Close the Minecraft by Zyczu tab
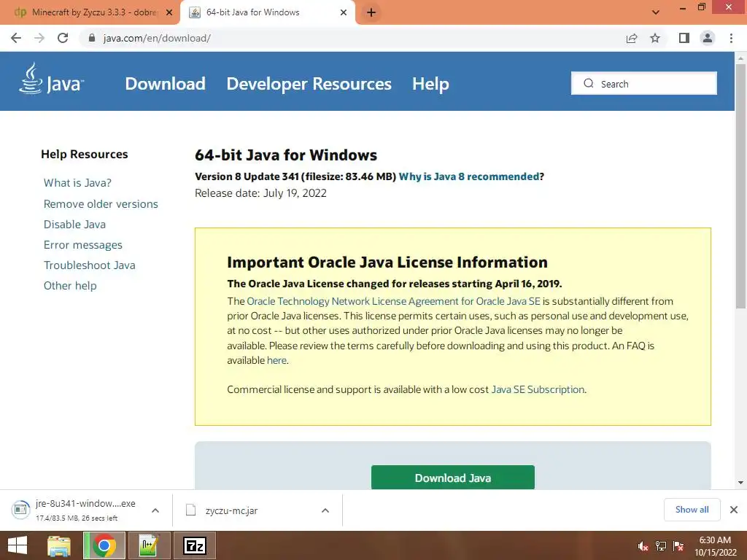Screen dimensions: 747x560 (x=169, y=13)
